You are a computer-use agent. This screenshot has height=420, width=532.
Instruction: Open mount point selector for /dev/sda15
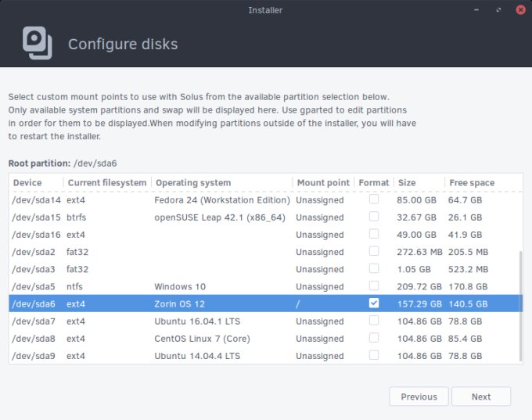pyautogui.click(x=320, y=217)
